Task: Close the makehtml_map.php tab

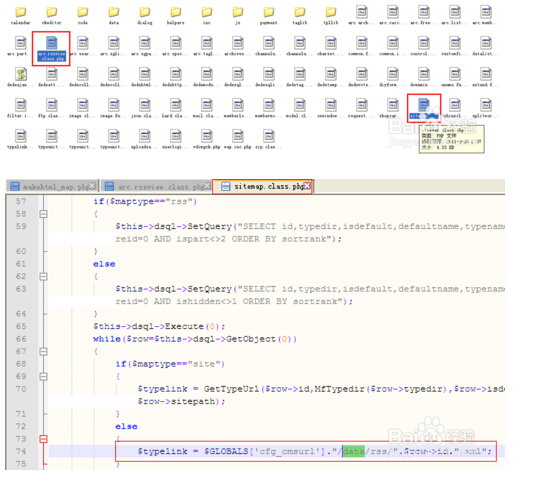Action: tap(92, 186)
